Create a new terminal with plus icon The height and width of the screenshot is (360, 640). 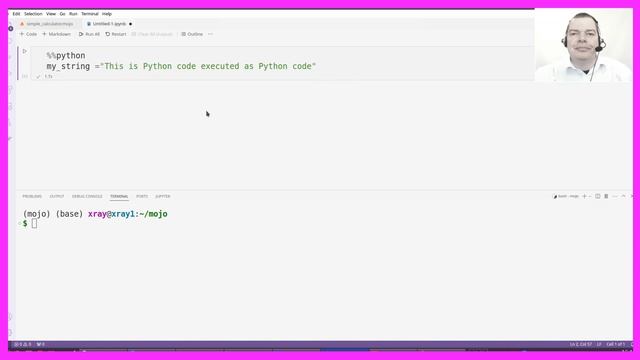(x=584, y=196)
